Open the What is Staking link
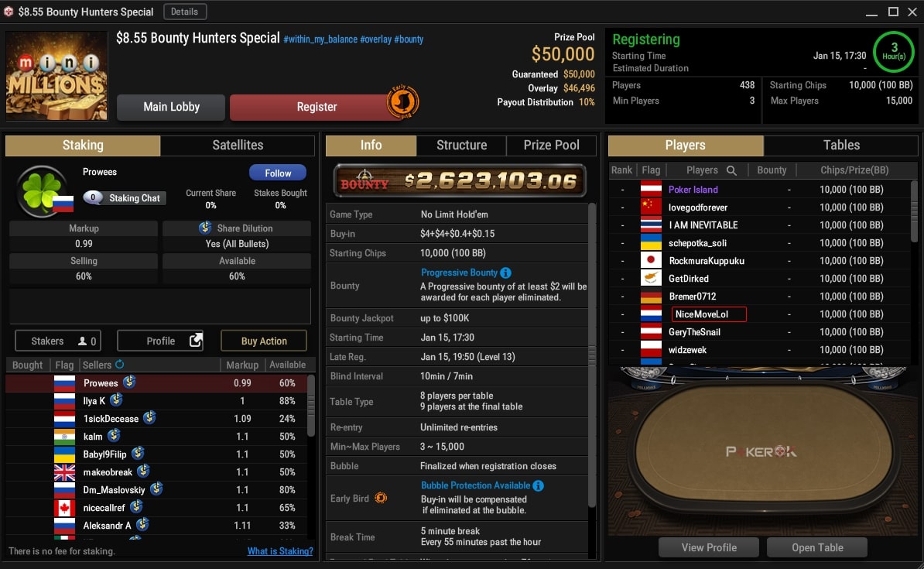 point(280,551)
